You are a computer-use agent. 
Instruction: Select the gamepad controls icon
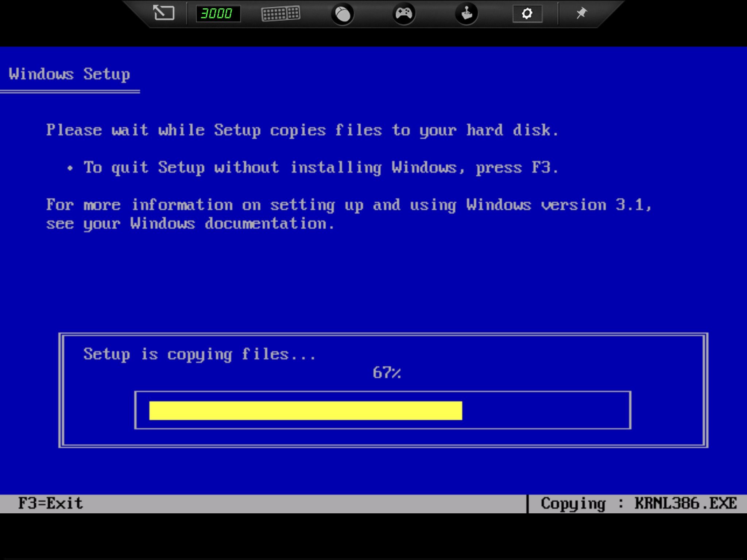[x=404, y=13]
